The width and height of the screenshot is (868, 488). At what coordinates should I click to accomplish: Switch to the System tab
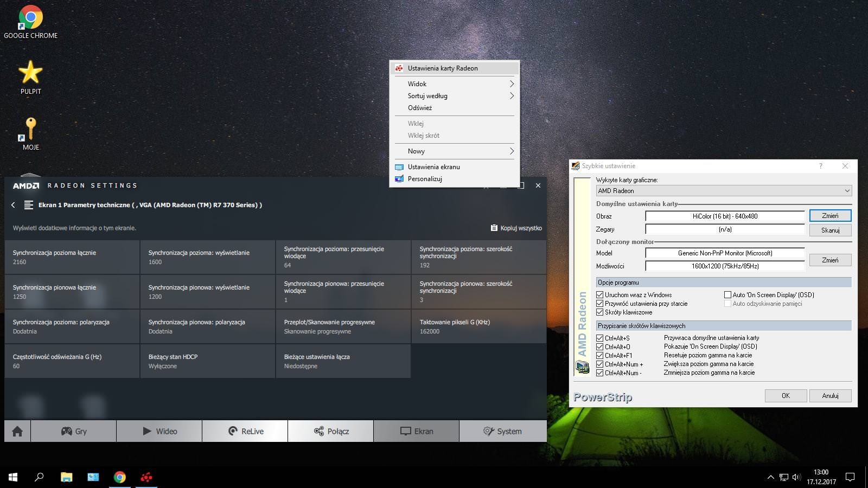[x=503, y=431]
